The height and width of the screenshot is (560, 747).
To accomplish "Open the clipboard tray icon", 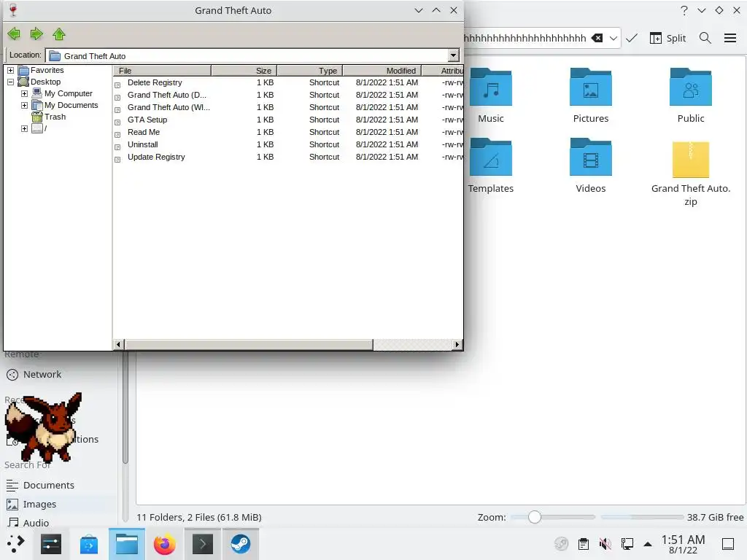I will (x=583, y=544).
